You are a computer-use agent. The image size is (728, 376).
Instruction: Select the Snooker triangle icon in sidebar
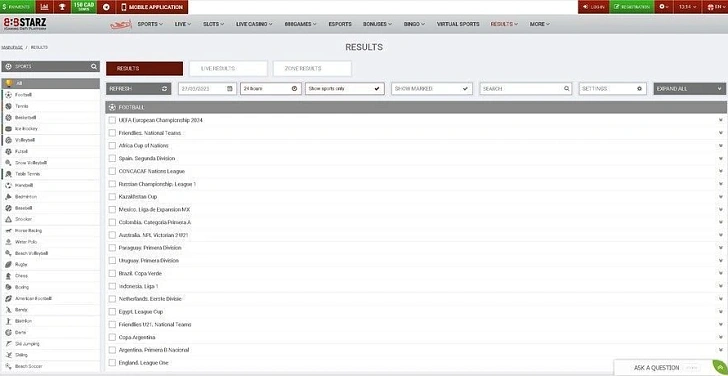(x=8, y=219)
